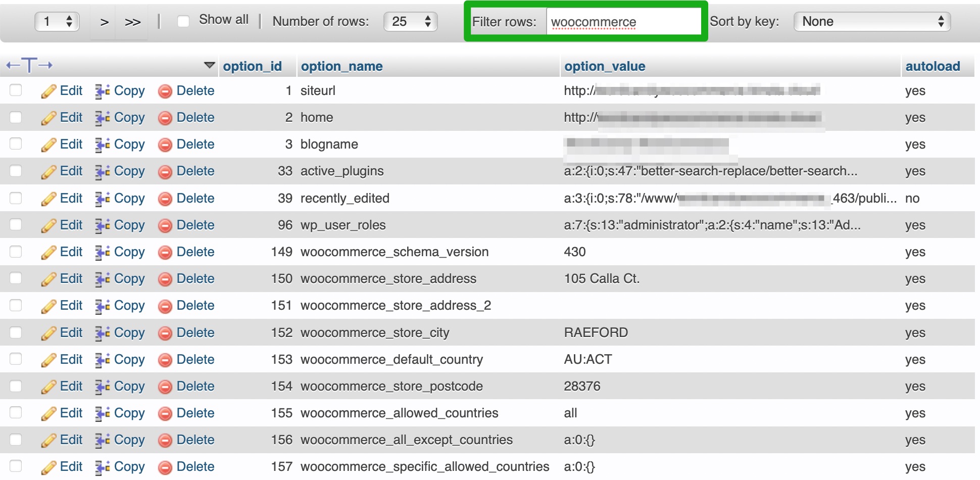Screen dimensions: 980x480
Task: Click Delete icon for woocommerce_store_postcode row
Action: click(x=165, y=387)
